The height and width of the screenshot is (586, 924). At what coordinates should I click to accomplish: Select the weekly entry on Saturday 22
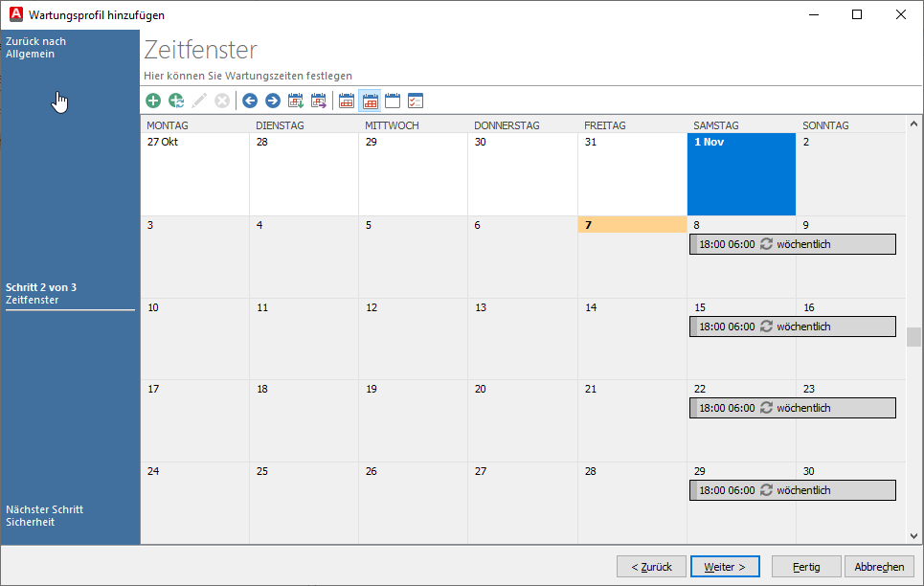coord(792,408)
